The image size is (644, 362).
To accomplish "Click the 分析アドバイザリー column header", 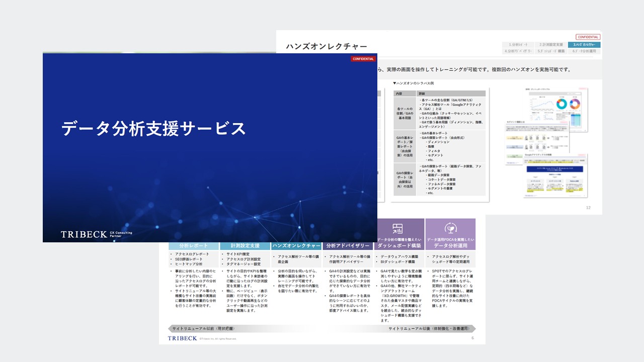I will [348, 246].
